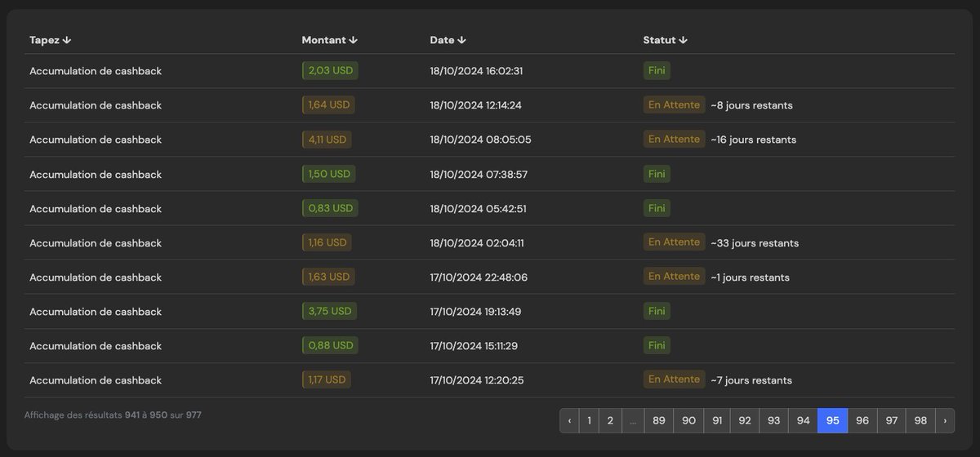Open pagination page 2

tap(610, 420)
